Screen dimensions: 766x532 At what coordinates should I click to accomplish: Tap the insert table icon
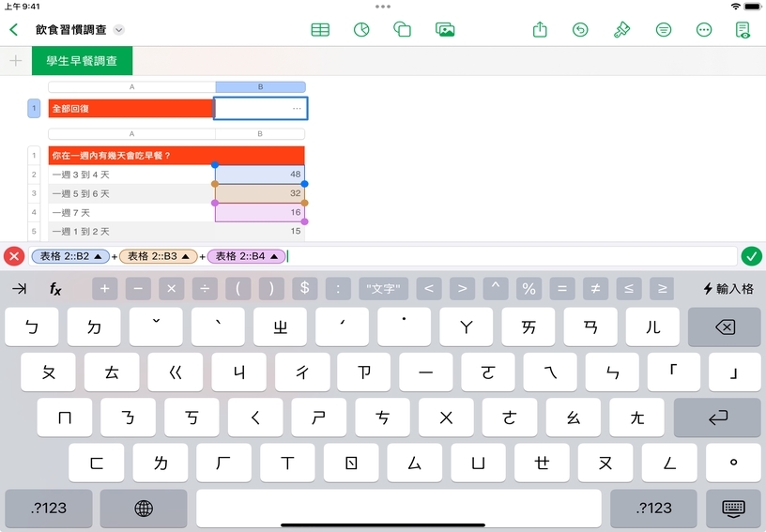pos(320,30)
